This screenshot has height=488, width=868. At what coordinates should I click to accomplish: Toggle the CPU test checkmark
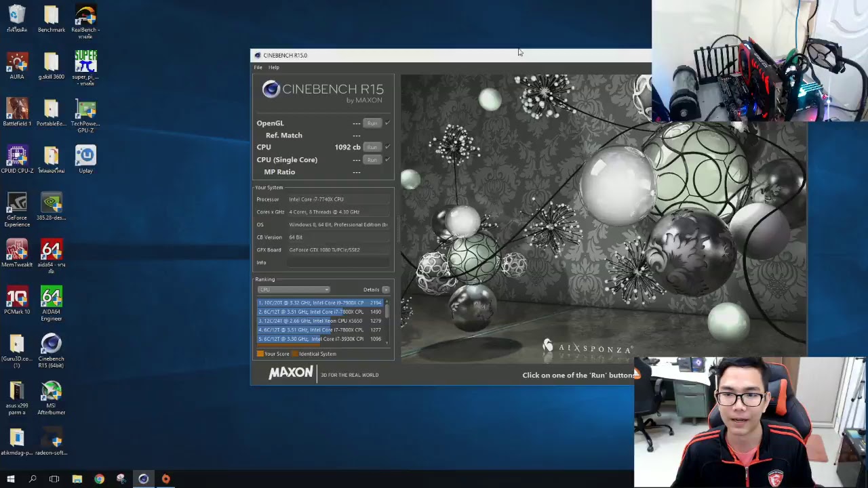tap(387, 147)
